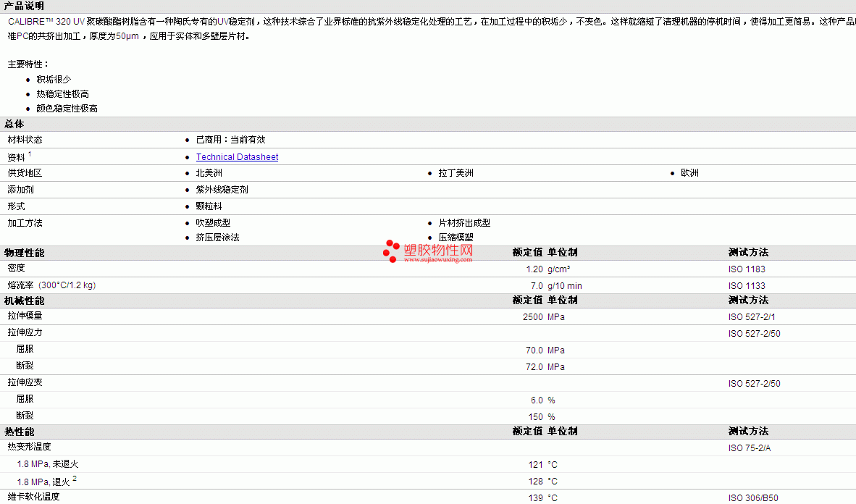Click the yield stress value 70.0
Screen dimensions: 856x504
534,350
